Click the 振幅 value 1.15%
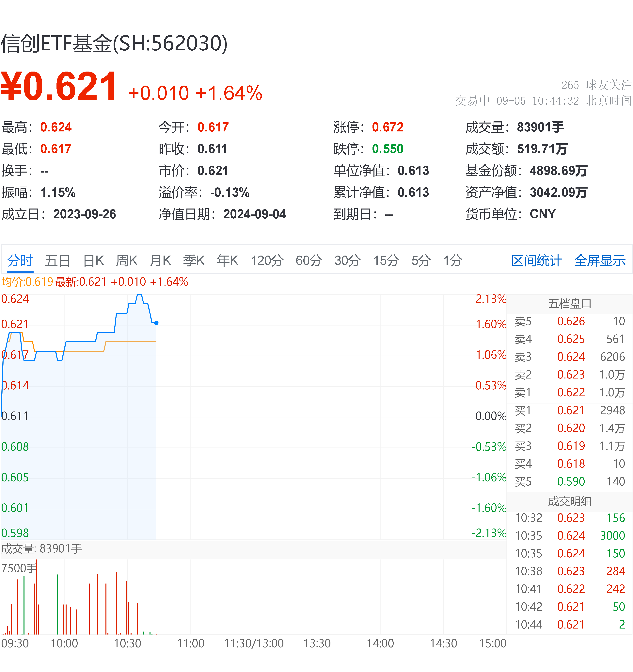Viewport: 633px width, 672px height. 58,193
